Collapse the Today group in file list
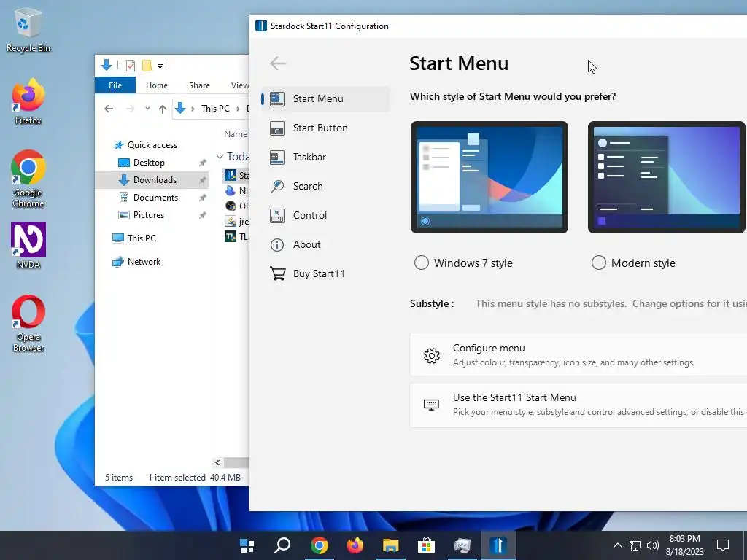The width and height of the screenshot is (747, 560). (220, 156)
